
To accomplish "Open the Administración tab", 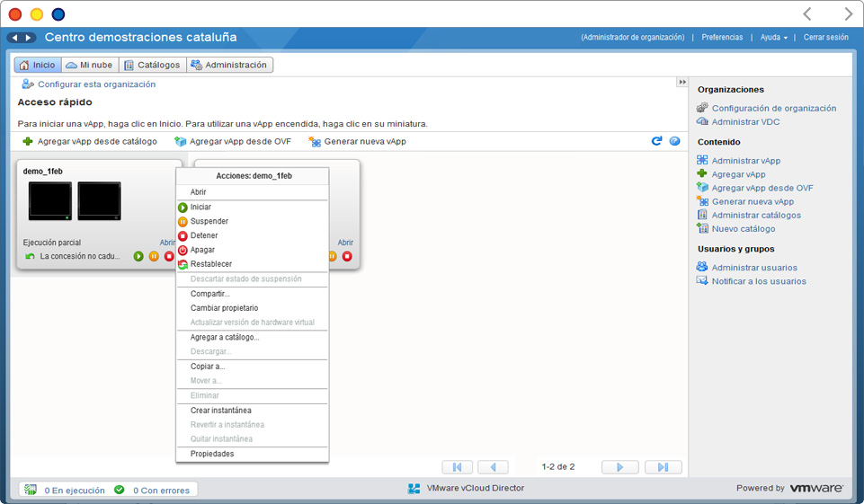I will tap(229, 65).
